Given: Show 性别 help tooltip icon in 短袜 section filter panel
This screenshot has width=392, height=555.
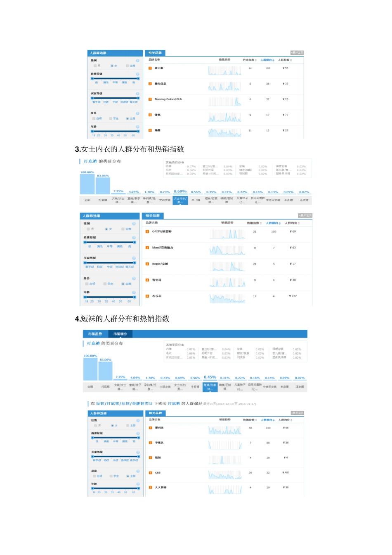Looking at the screenshot, I should 138,420.
